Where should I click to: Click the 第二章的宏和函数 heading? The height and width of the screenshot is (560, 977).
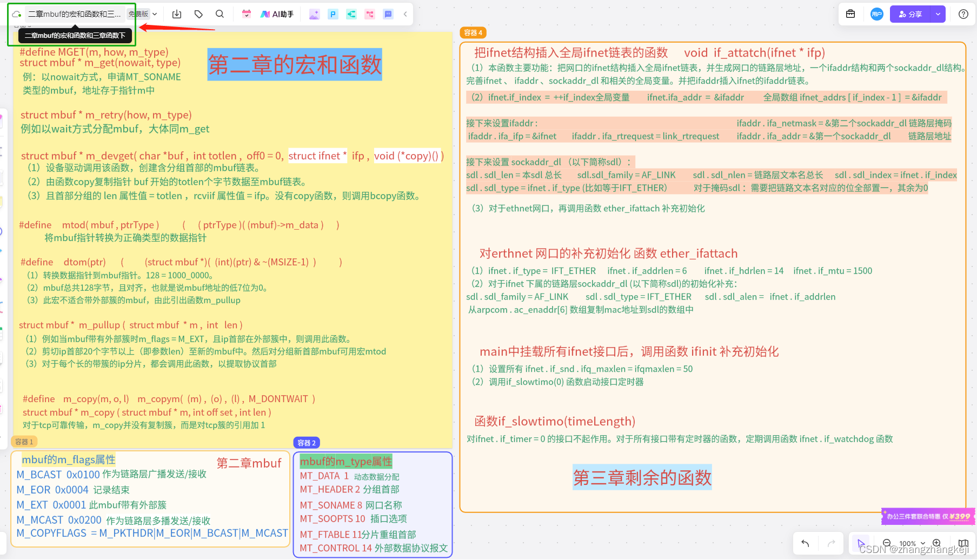click(x=295, y=65)
